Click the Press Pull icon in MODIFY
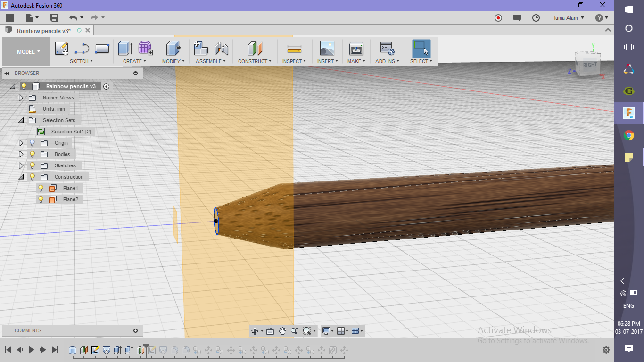This screenshot has width=644, height=362. coord(173,49)
